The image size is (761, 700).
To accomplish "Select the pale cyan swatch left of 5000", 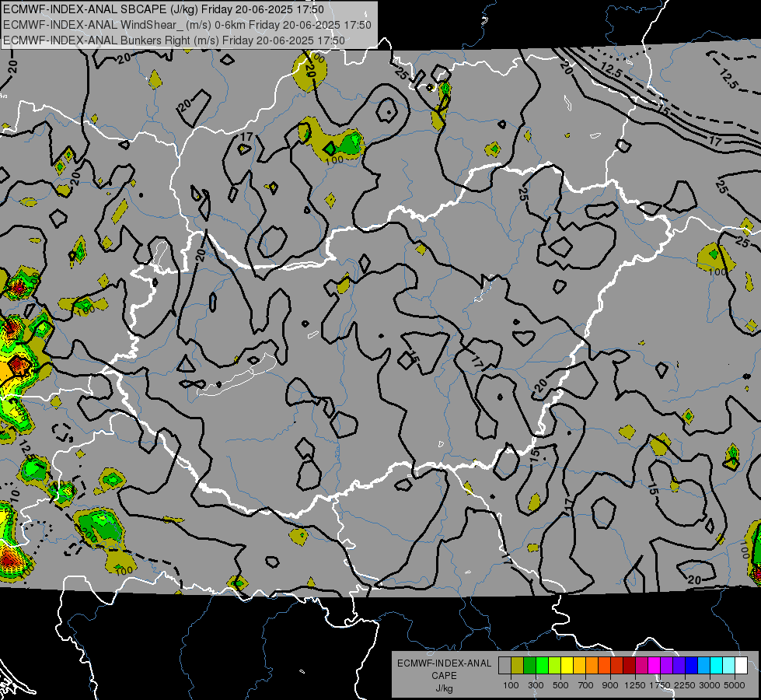I will 729,666.
